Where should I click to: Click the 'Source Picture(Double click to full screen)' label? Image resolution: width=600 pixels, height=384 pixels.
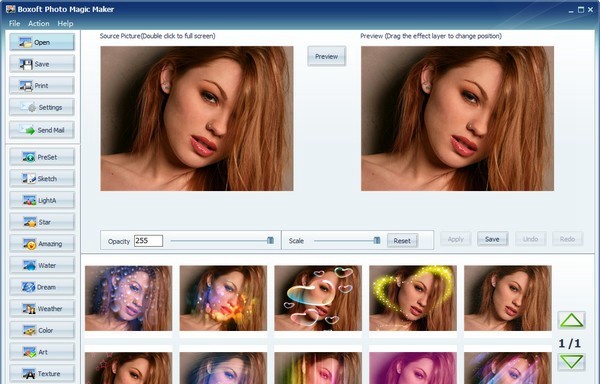point(158,36)
